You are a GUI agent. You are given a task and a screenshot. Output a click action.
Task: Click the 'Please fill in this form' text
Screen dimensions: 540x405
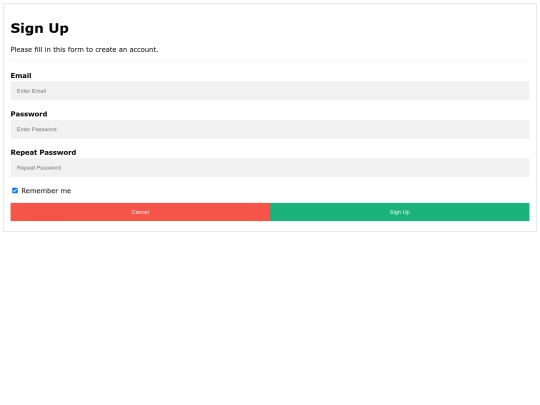click(x=84, y=50)
